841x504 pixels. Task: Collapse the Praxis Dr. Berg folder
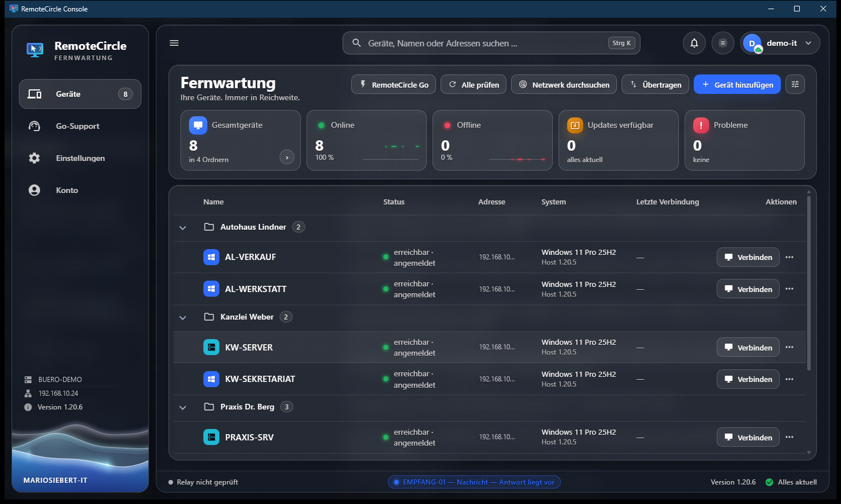point(183,408)
